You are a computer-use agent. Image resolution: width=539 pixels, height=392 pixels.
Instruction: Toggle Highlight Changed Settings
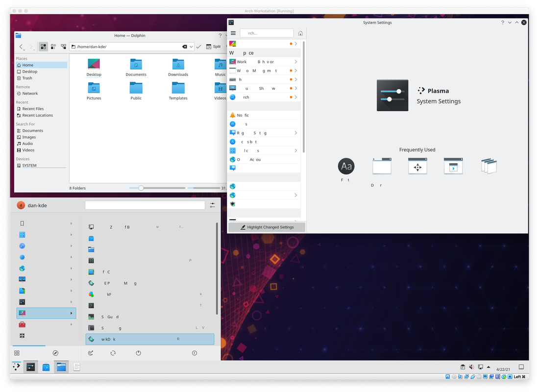[x=267, y=227]
